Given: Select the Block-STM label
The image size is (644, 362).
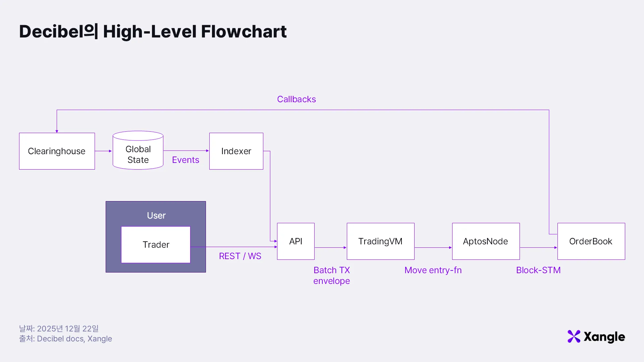Looking at the screenshot, I should click(x=538, y=270).
